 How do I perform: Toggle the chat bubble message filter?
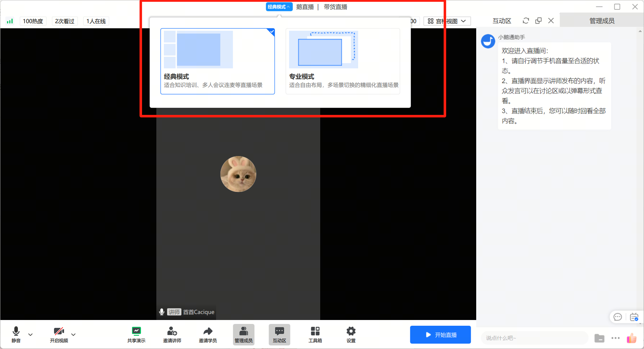click(x=618, y=317)
